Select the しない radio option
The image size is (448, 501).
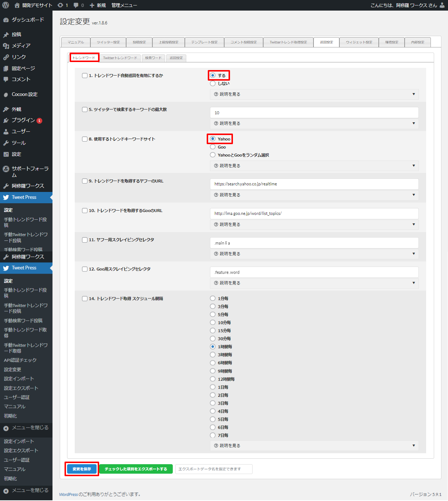[x=213, y=84]
